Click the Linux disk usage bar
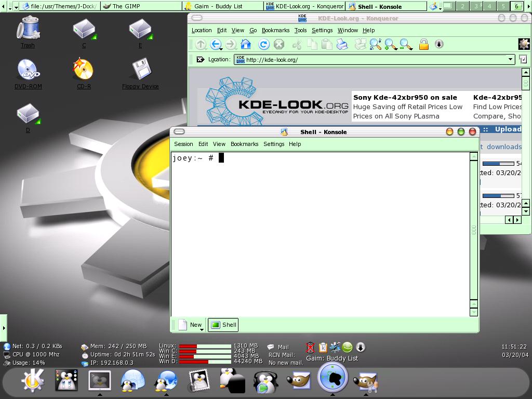Viewport: 532px width, 399px height. 205,346
